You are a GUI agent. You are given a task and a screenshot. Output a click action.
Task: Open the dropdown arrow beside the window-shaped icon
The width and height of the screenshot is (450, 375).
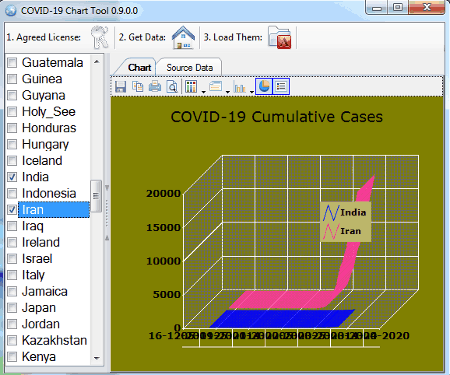pyautogui.click(x=228, y=92)
